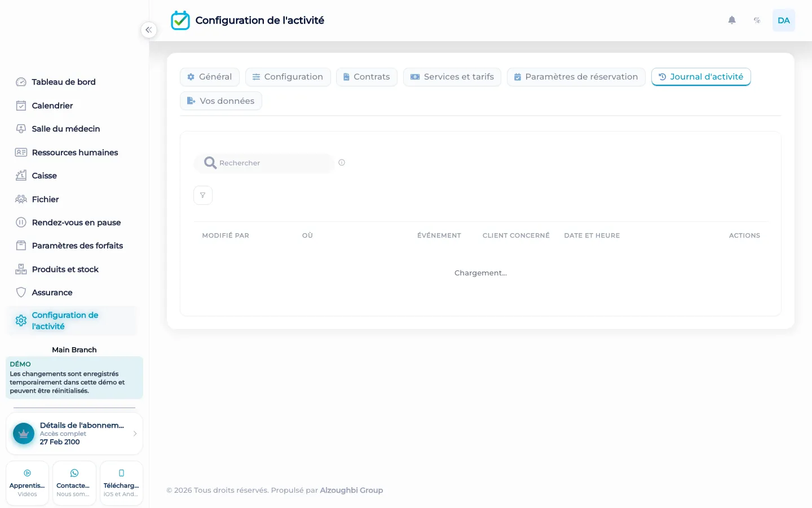Click the percent icon in the header
Image resolution: width=812 pixels, height=508 pixels.
point(757,20)
